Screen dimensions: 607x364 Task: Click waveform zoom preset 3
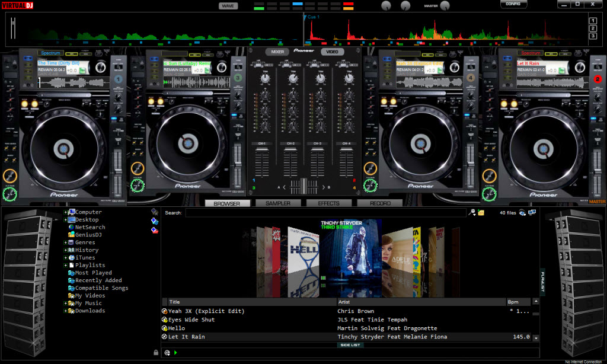[x=593, y=36]
